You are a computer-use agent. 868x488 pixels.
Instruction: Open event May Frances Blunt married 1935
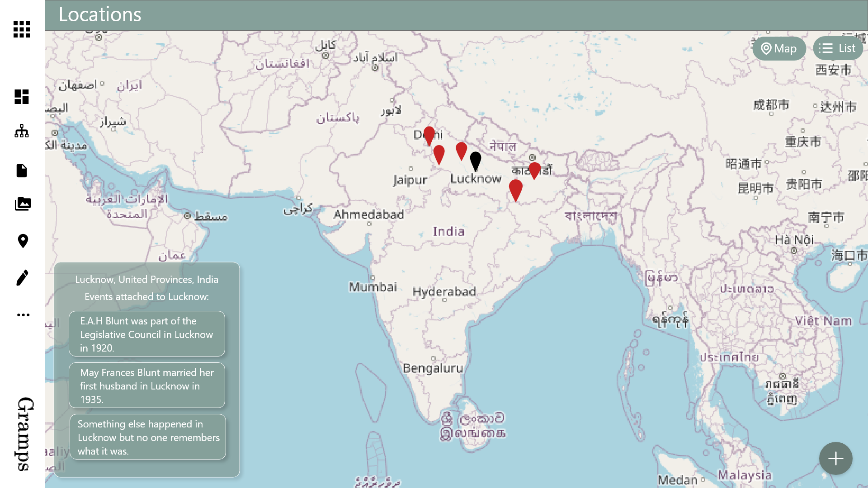147,385
